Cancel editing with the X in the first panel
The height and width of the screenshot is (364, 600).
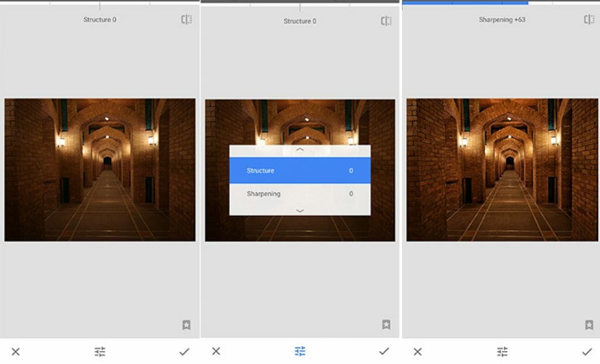[15, 351]
